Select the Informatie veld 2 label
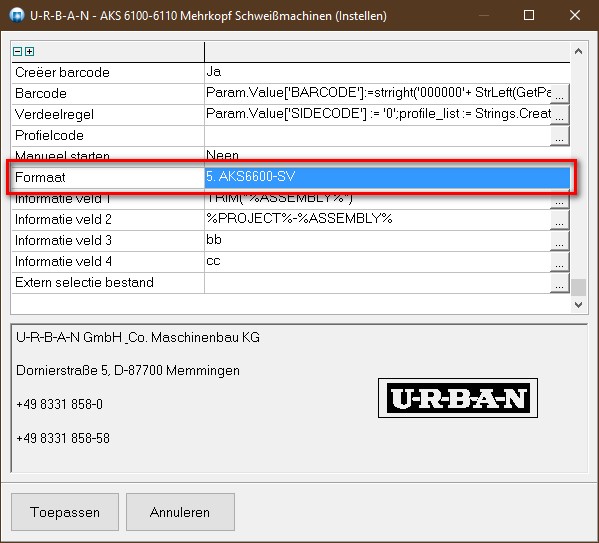 [x=63, y=220]
